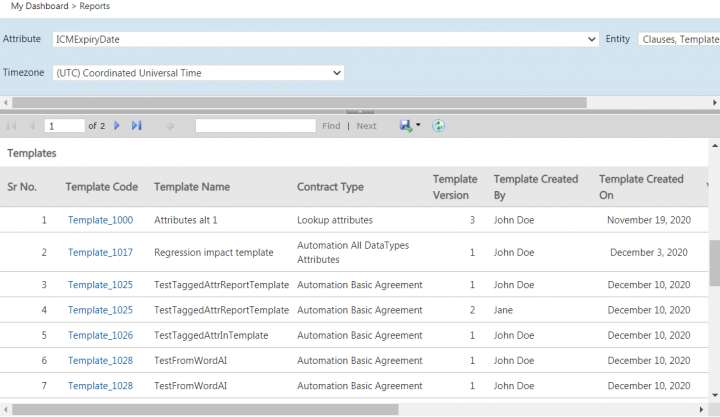Collapse the parameters panel splitter handle
The width and height of the screenshot is (720, 417).
[x=360, y=111]
